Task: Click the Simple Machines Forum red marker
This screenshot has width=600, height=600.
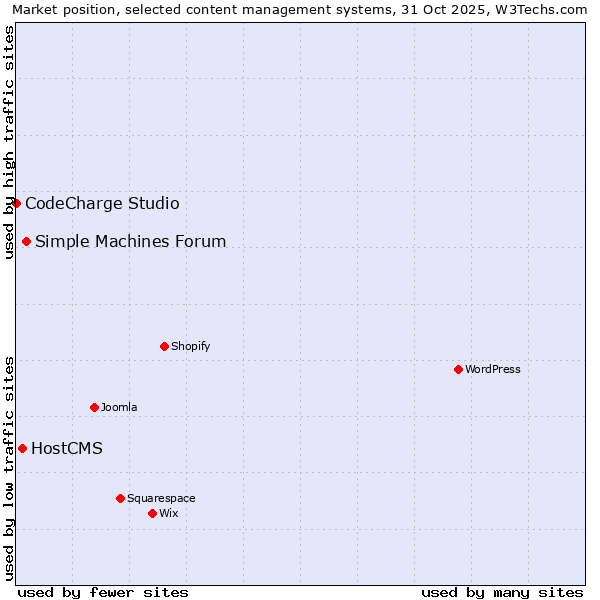Action: [x=26, y=241]
